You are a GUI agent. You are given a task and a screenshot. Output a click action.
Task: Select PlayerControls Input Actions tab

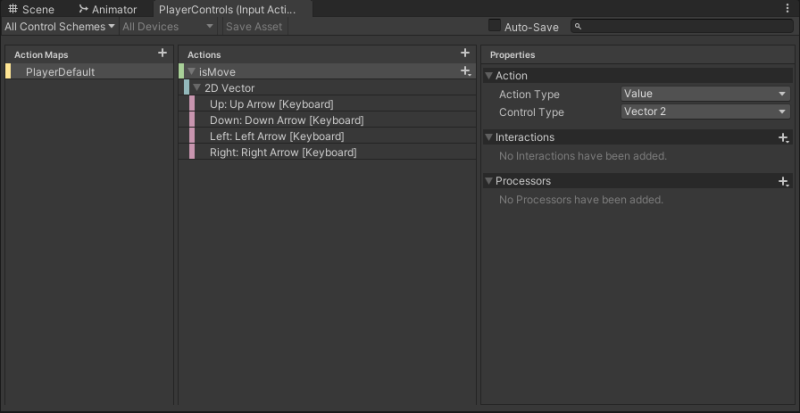pos(233,9)
